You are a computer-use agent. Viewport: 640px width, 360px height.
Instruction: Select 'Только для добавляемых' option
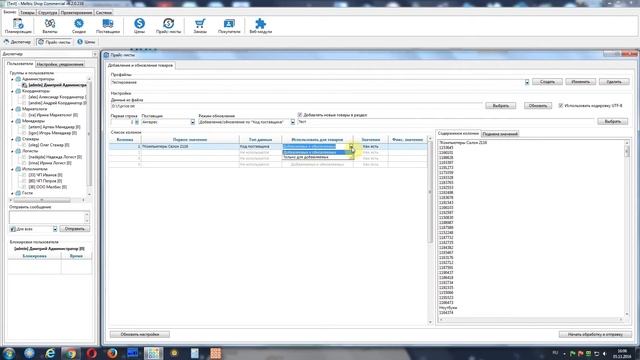click(317, 157)
